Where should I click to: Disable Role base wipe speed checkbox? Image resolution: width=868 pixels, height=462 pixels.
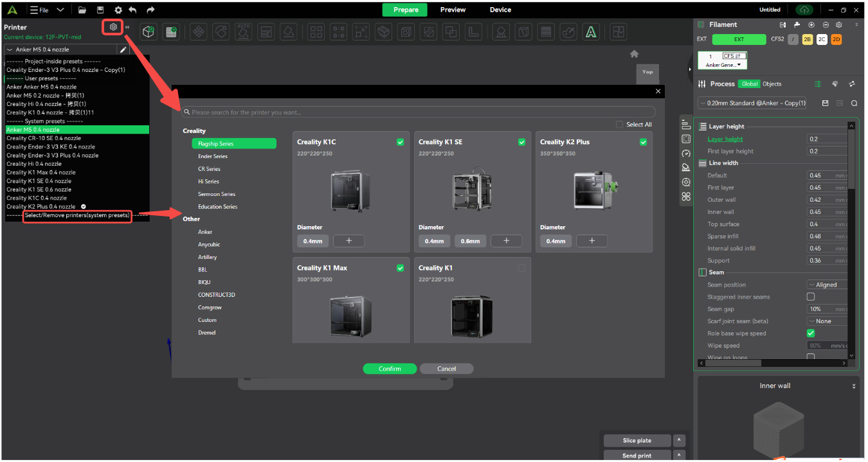pos(811,333)
